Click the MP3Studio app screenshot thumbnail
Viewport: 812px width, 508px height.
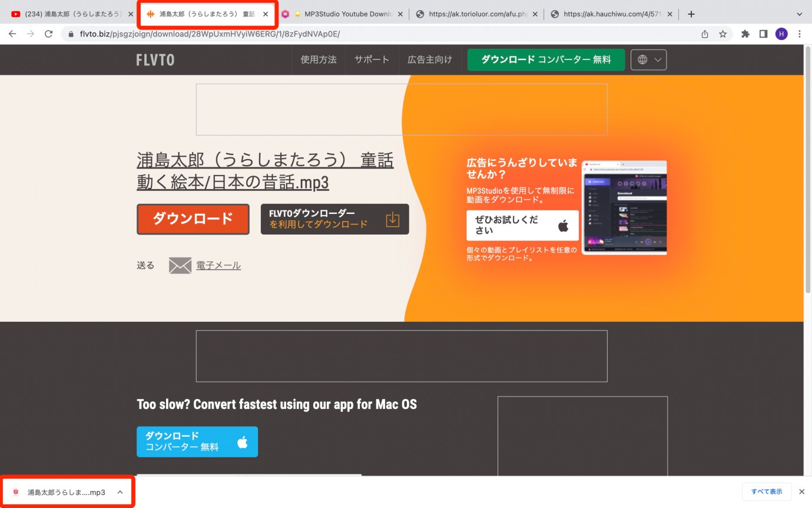[x=624, y=207]
